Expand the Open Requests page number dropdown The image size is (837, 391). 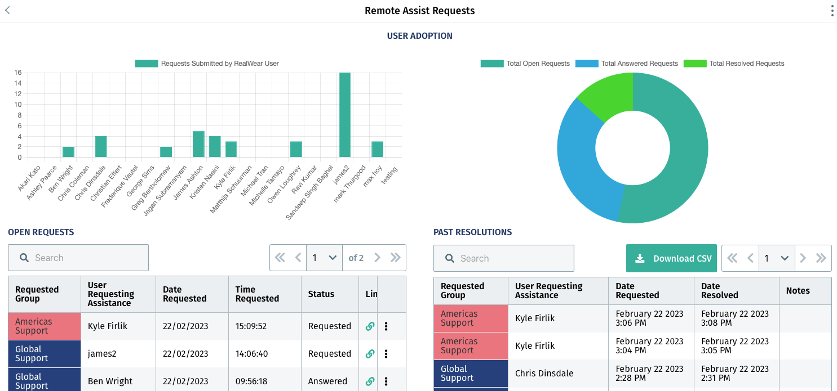(x=324, y=257)
